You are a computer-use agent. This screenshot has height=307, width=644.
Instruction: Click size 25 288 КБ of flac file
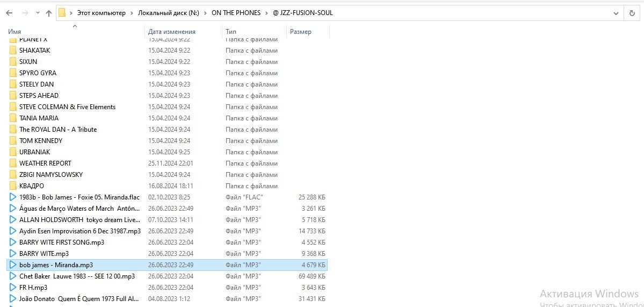coord(312,197)
